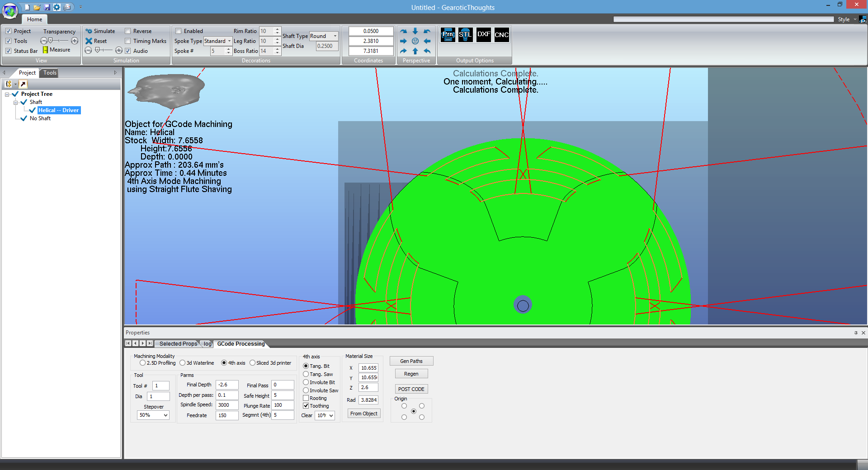The height and width of the screenshot is (470, 868).
Task: Save the project from quick access toolbar
Action: click(x=47, y=7)
